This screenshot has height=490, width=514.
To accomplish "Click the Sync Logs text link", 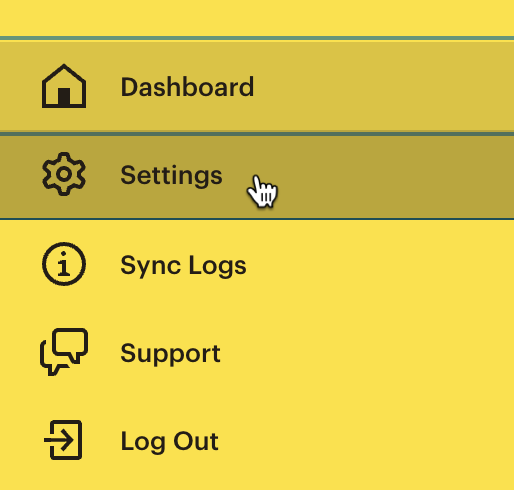I will click(183, 265).
